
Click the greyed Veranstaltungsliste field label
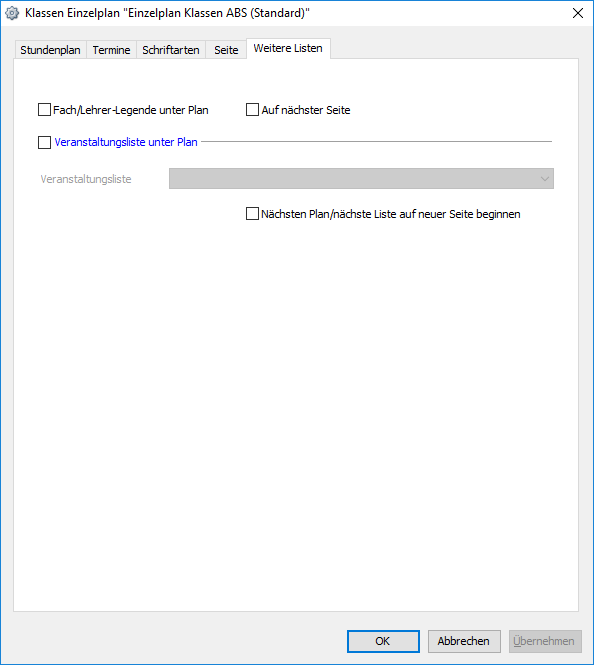click(x=86, y=179)
